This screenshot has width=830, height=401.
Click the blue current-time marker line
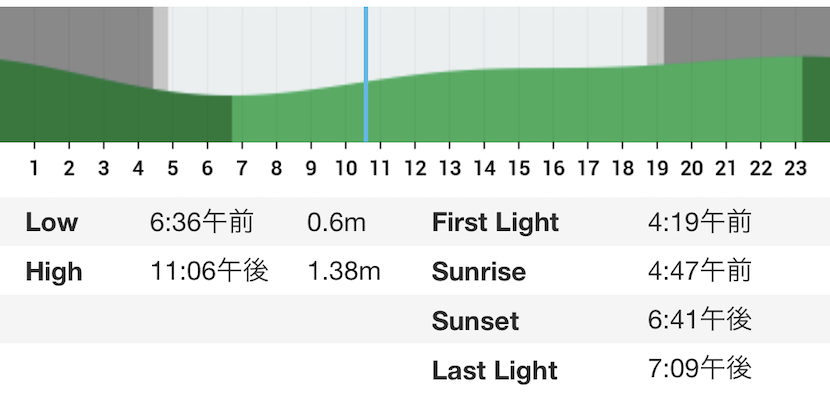tap(366, 74)
